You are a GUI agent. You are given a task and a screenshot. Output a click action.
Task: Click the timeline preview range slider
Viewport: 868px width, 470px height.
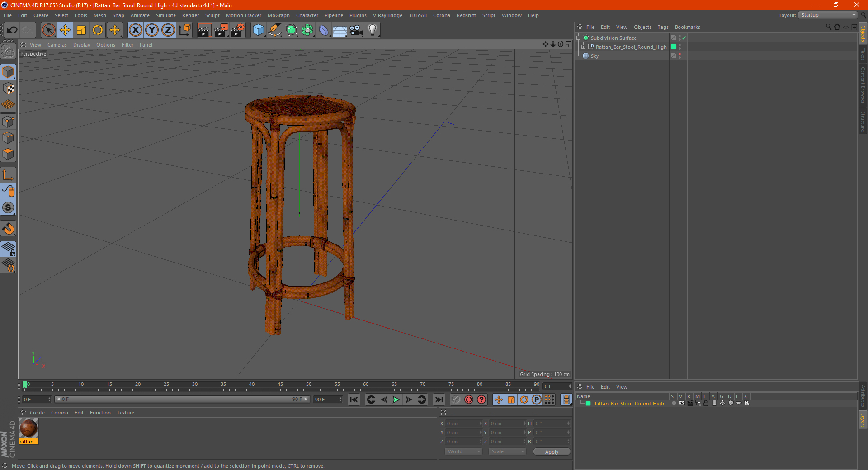pos(182,399)
